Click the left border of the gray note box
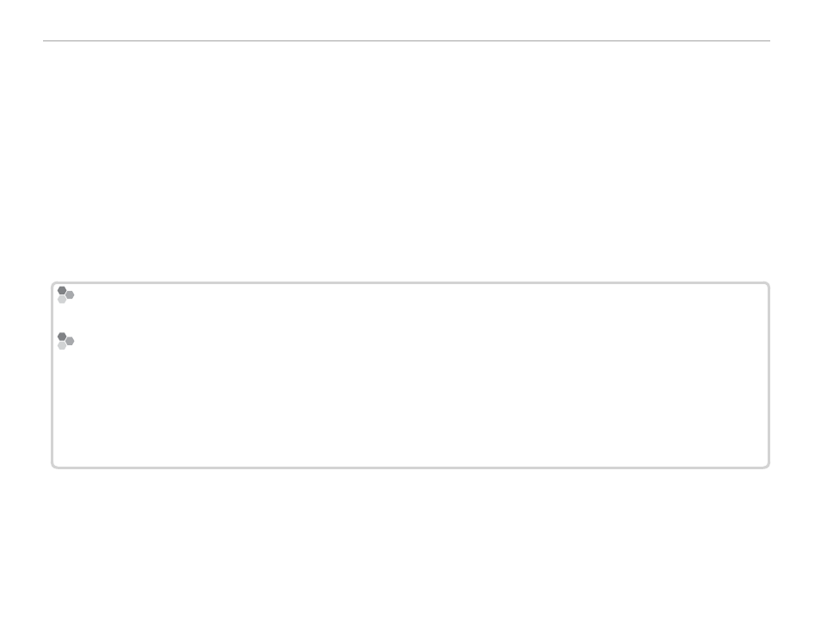The height and width of the screenshot is (644, 821). [x=52, y=375]
